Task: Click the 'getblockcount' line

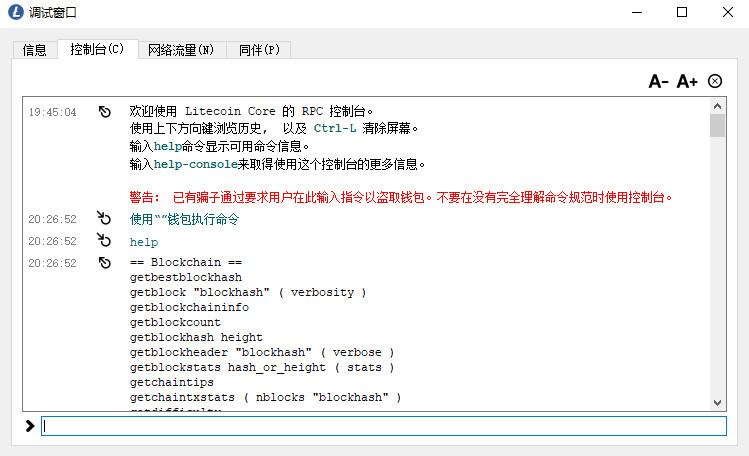Action: pyautogui.click(x=175, y=322)
